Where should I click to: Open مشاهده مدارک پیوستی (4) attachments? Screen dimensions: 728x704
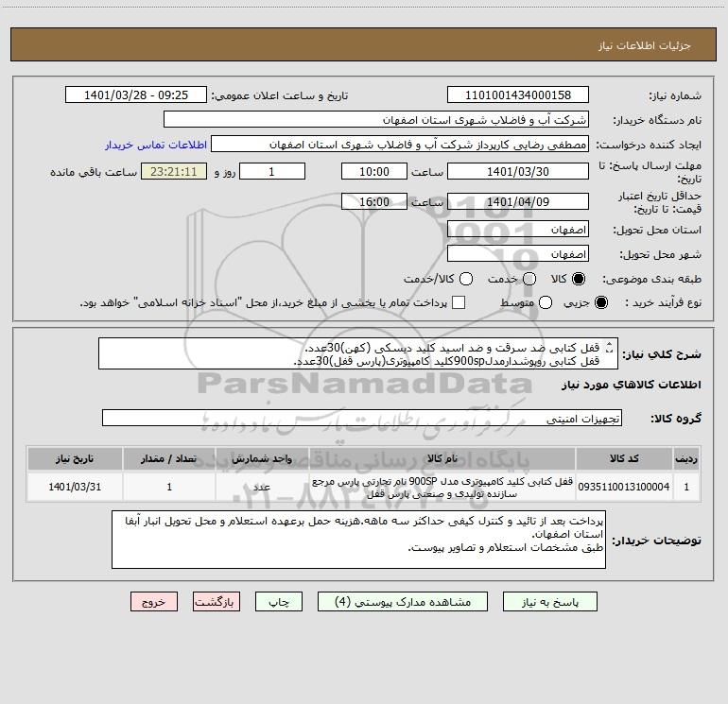403,602
